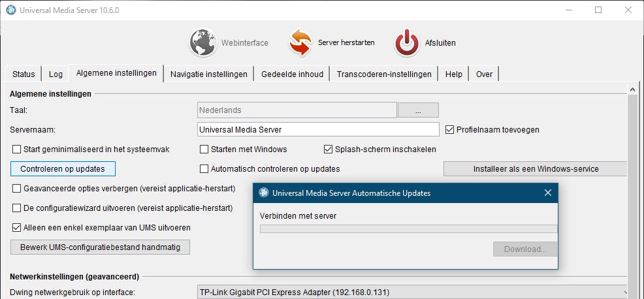Click the Download... button in the update dialog

coord(525,249)
